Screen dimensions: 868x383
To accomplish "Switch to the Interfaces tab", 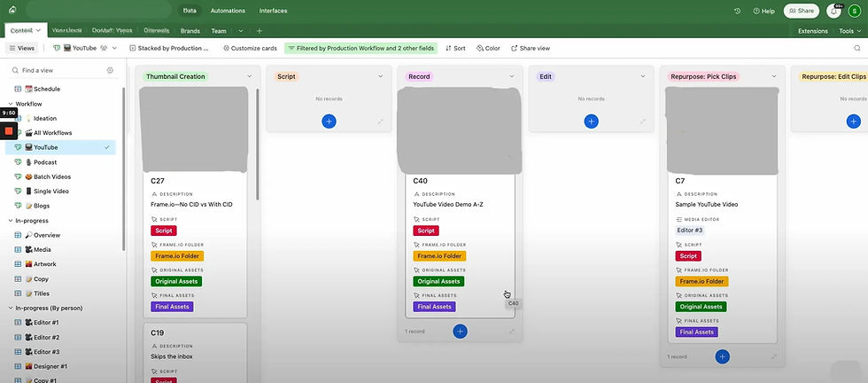I will click(273, 11).
